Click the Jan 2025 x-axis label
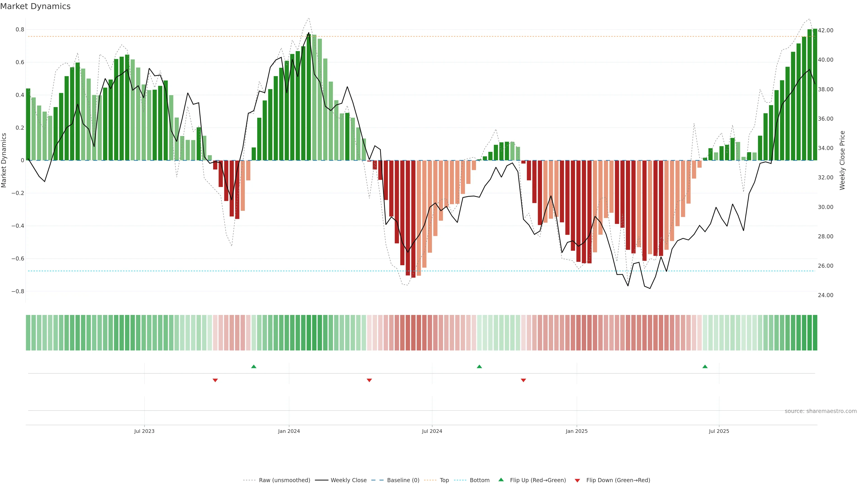868x488 pixels. pos(577,431)
